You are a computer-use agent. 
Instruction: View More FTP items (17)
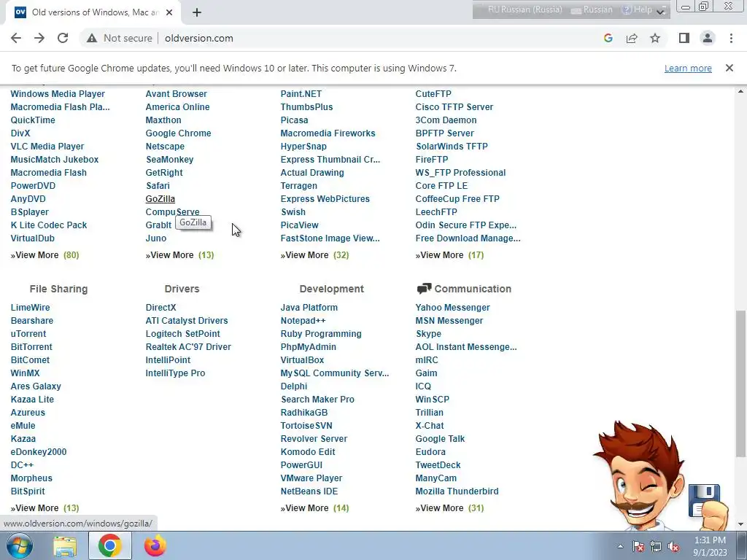[x=449, y=255]
